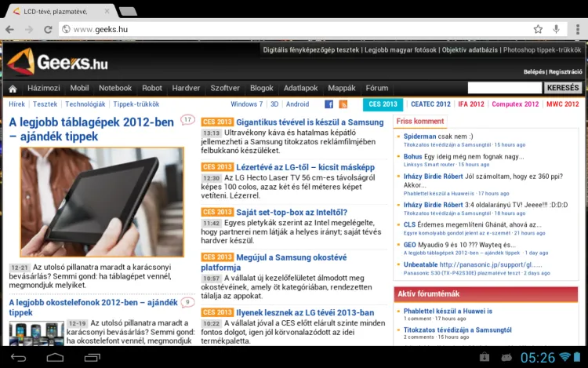Open Objektív adatbázis link

click(470, 50)
